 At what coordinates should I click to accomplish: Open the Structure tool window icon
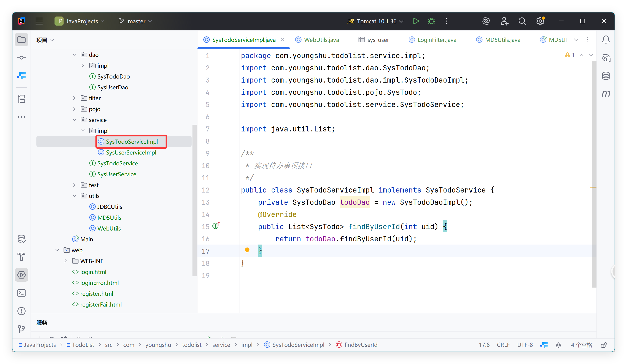(x=22, y=99)
